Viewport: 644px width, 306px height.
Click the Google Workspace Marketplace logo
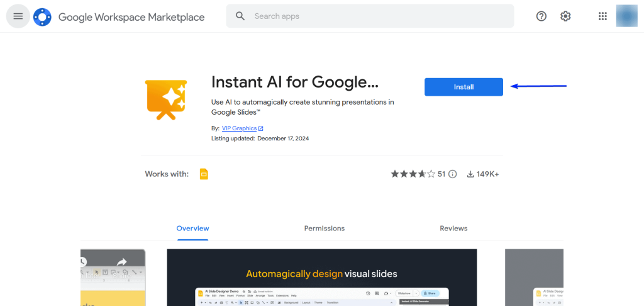(42, 16)
